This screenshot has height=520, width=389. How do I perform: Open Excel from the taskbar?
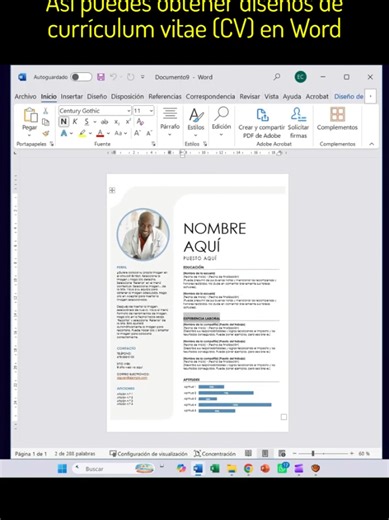coord(215,469)
